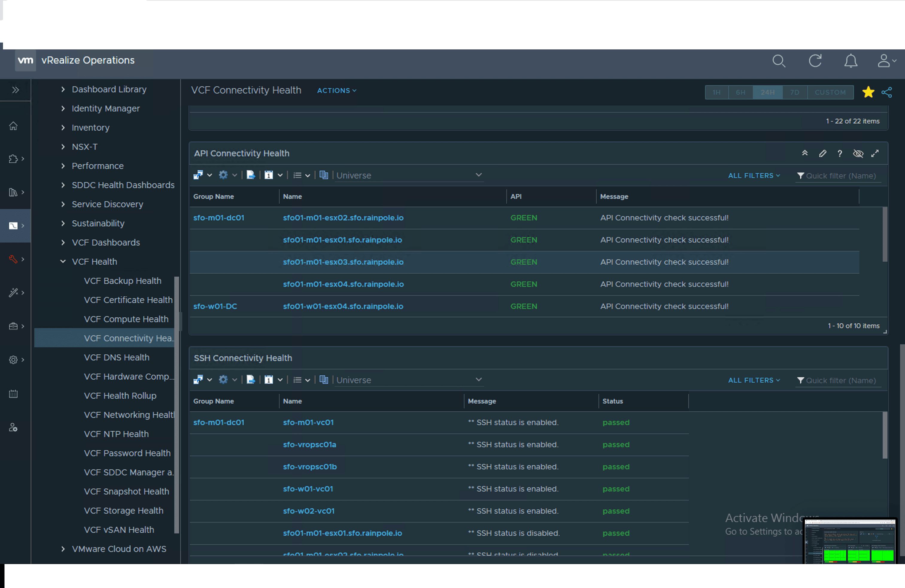
Task: Click the search magnifier icon in header
Action: (x=778, y=61)
